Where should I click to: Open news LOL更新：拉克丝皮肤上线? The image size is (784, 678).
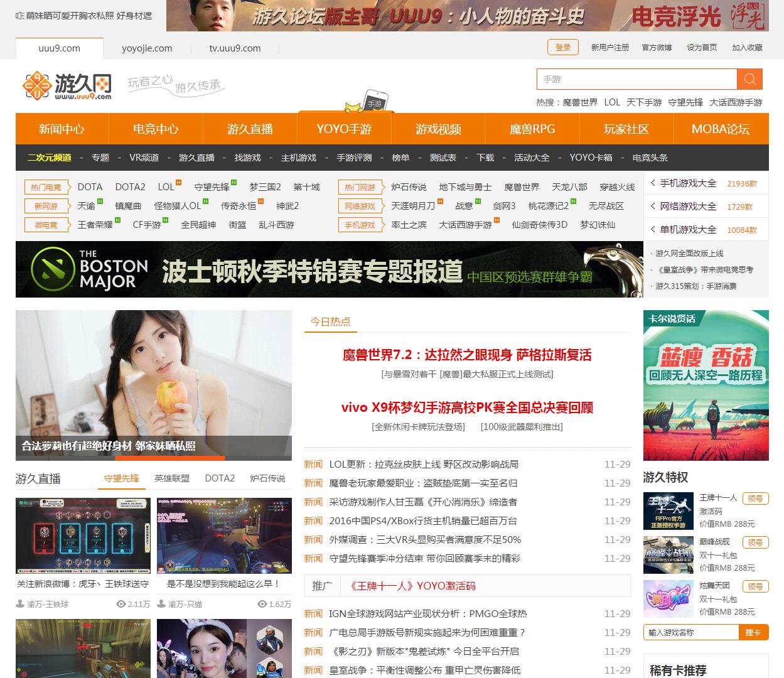pyautogui.click(x=424, y=465)
